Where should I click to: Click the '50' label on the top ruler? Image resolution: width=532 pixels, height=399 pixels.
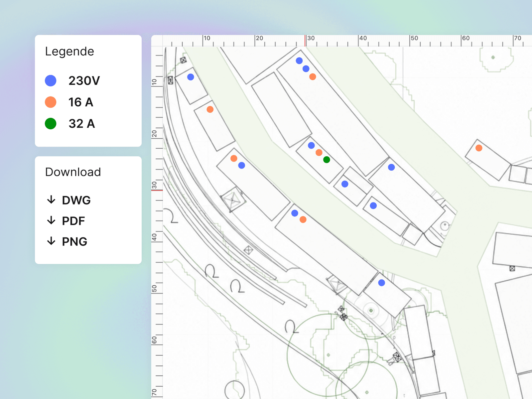pyautogui.click(x=414, y=38)
